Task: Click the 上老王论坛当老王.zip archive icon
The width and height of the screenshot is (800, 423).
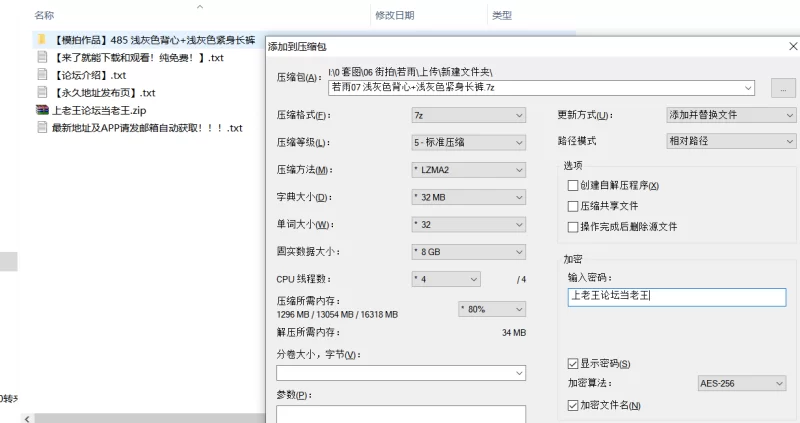Action: click(x=42, y=110)
